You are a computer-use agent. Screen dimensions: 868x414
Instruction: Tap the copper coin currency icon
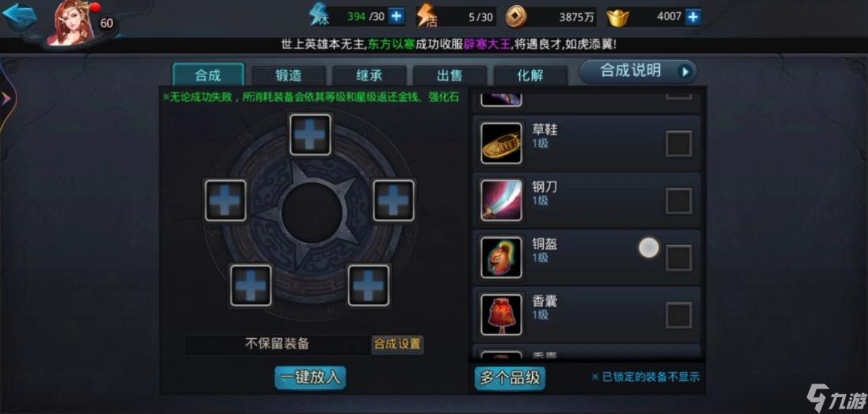coord(517,16)
